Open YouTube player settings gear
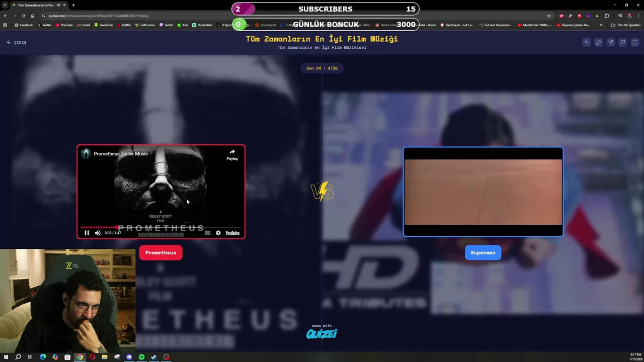644x362 pixels. (218, 233)
